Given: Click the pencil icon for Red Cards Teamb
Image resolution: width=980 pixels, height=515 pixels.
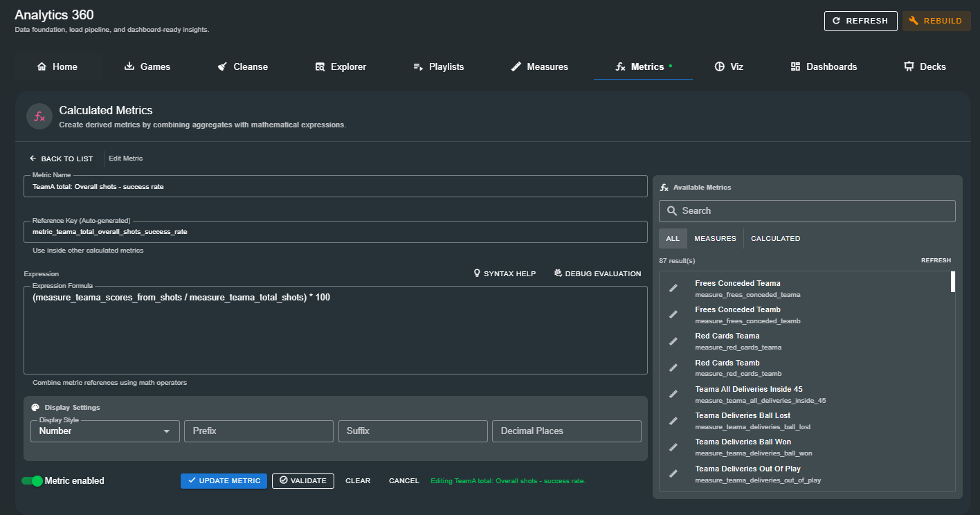Looking at the screenshot, I should tap(673, 368).
